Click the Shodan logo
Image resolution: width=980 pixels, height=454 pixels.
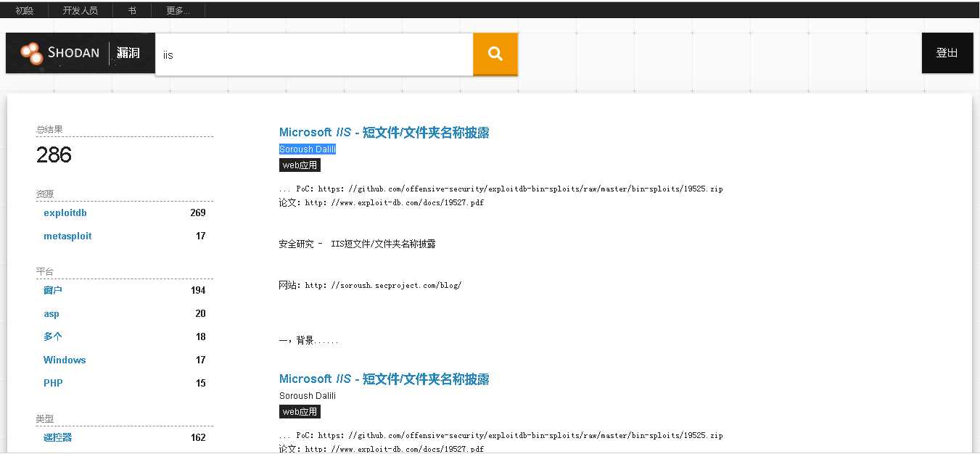point(59,53)
